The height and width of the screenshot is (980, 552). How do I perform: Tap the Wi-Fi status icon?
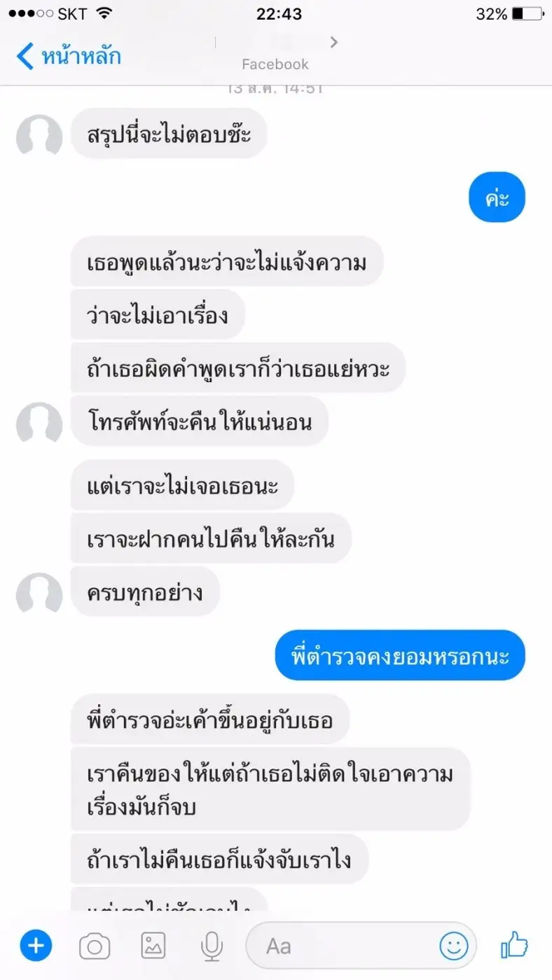104,13
